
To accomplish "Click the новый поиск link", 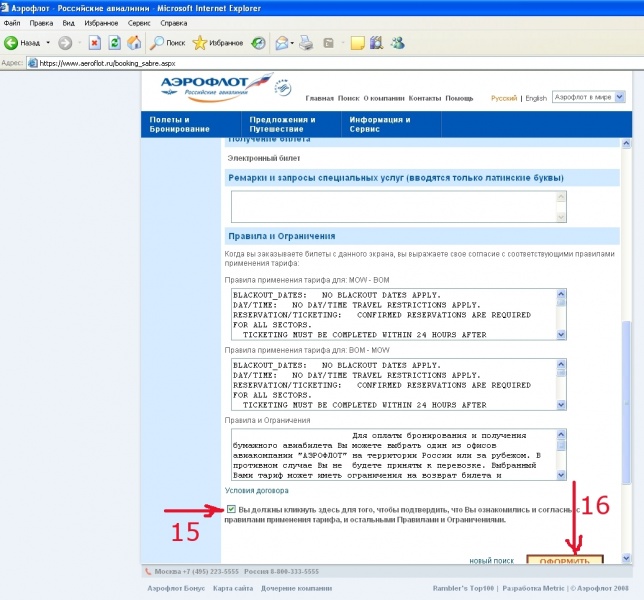I will click(x=491, y=560).
